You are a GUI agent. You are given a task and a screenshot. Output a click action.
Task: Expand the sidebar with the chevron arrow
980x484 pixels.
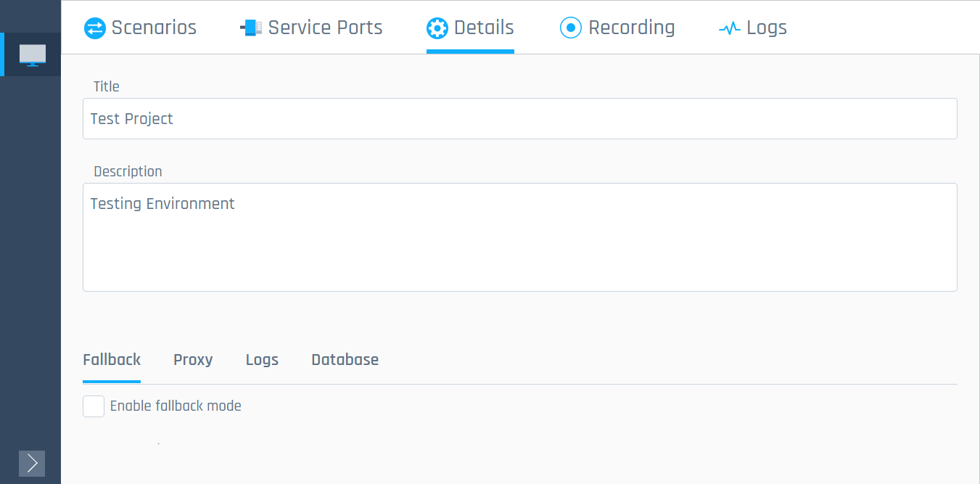pos(32,463)
